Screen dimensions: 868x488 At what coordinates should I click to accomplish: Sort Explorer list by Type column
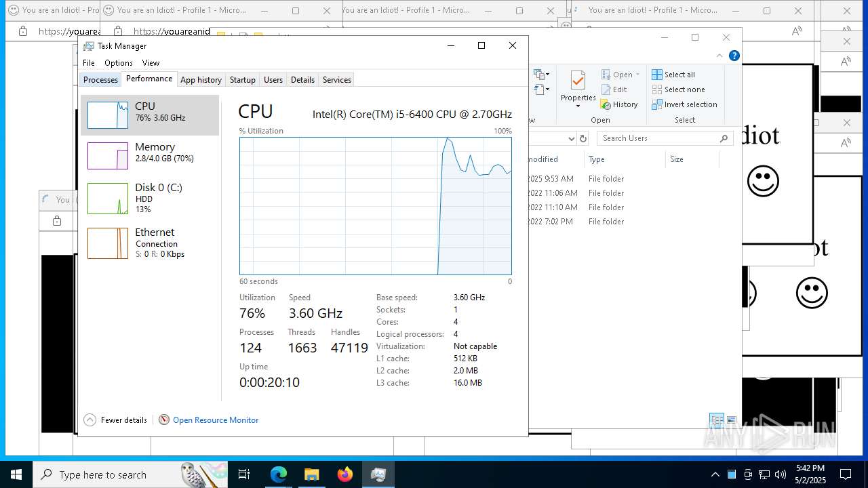pyautogui.click(x=597, y=159)
